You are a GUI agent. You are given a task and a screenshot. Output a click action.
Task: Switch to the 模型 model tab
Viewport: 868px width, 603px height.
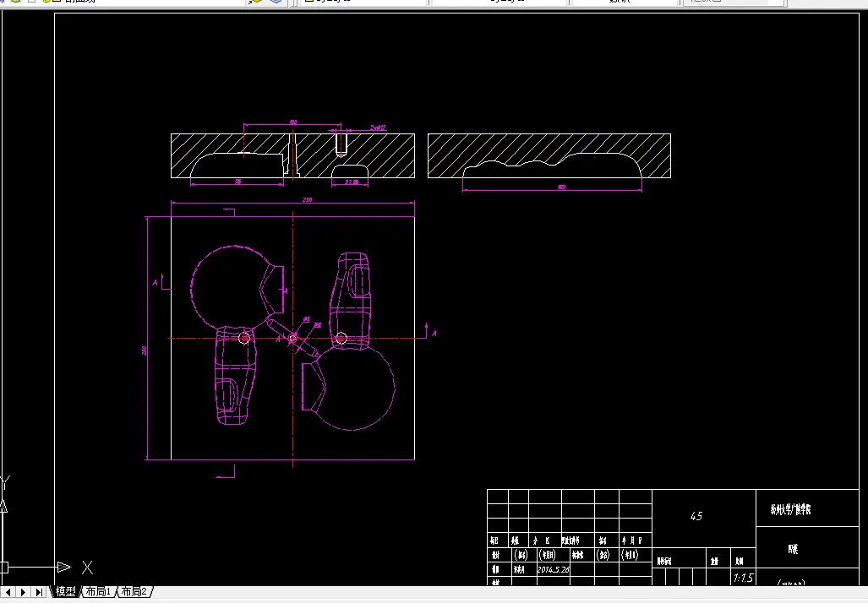pos(65,591)
